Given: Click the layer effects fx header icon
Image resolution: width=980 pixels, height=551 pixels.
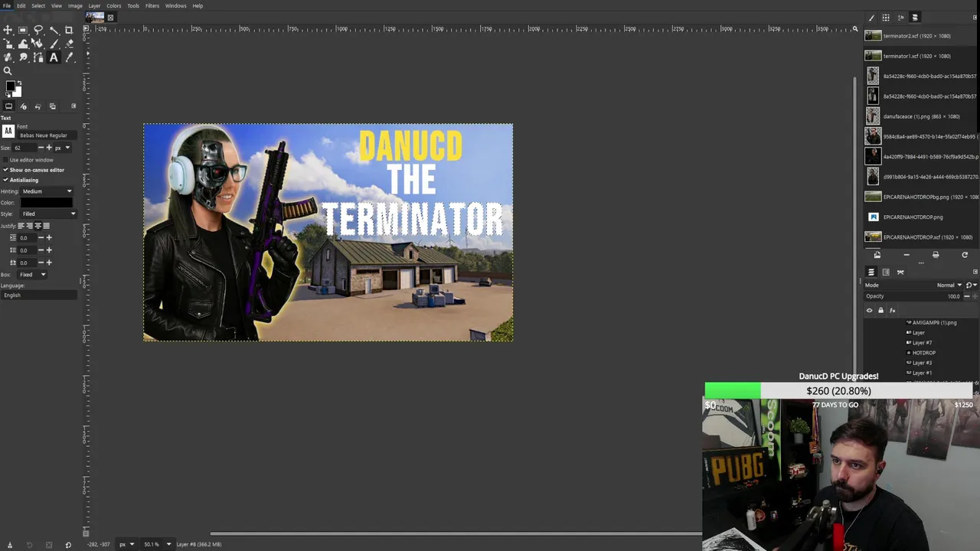Looking at the screenshot, I should (x=892, y=311).
